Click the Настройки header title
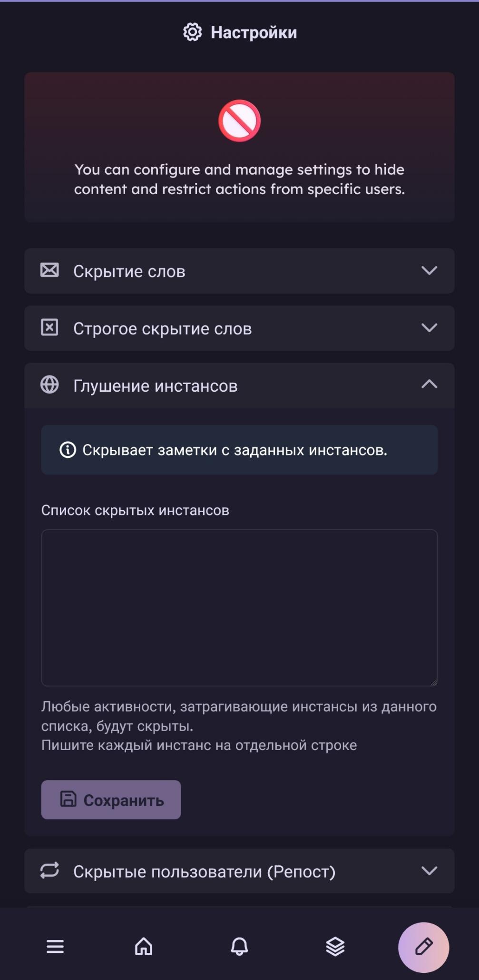Screen dimensions: 479x980 (254, 32)
